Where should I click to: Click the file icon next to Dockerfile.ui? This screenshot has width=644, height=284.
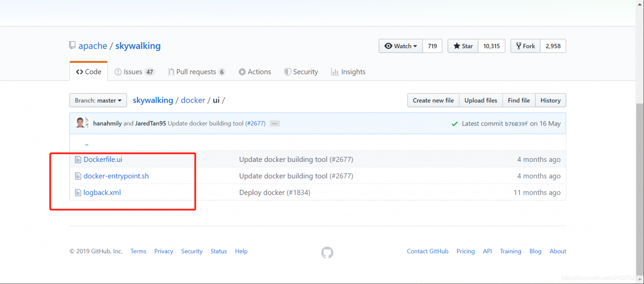click(x=78, y=159)
